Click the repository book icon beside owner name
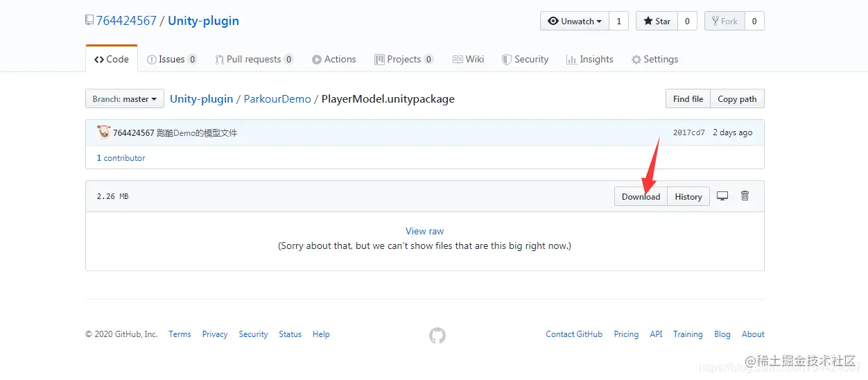Screen dimensions: 868x380 [89, 21]
